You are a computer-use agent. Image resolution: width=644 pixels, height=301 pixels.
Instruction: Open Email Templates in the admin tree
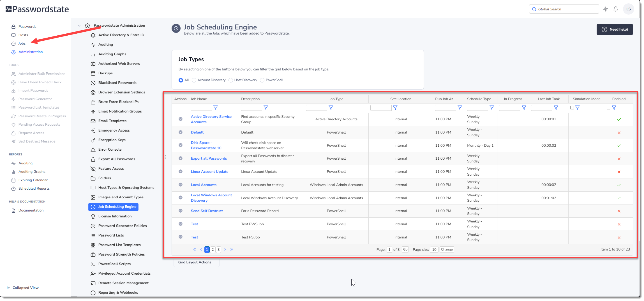tap(112, 121)
